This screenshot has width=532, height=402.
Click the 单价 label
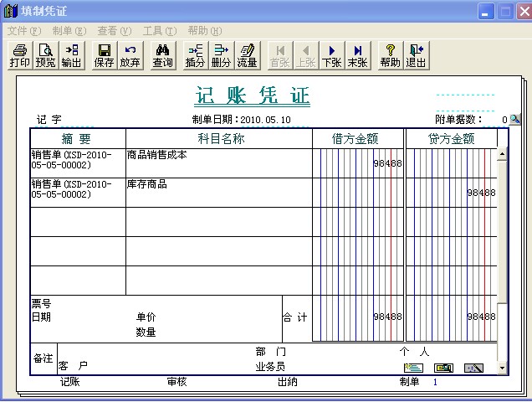click(x=146, y=317)
